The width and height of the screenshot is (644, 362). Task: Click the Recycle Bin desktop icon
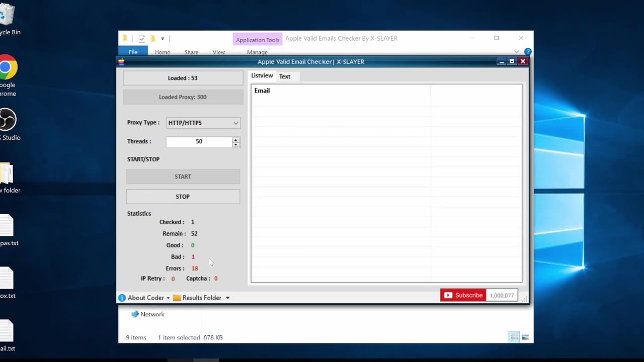point(8,18)
